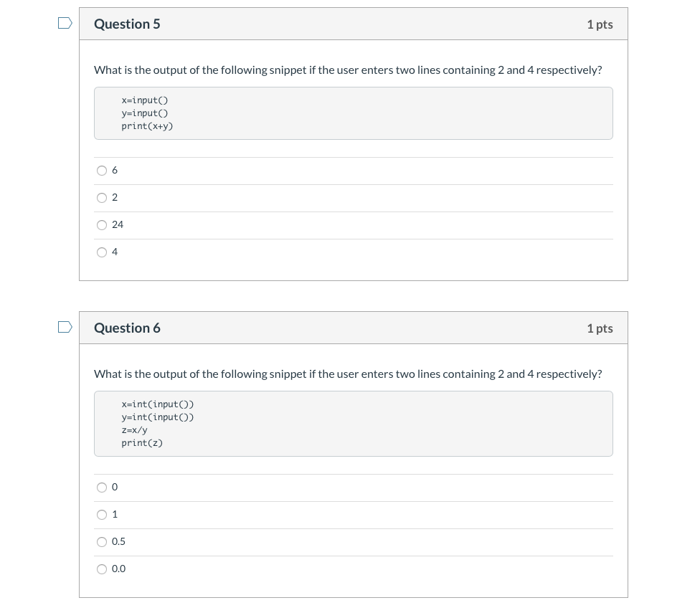The height and width of the screenshot is (613, 700).
Task: Click the '1 pts' label for Question 5
Action: pos(600,23)
